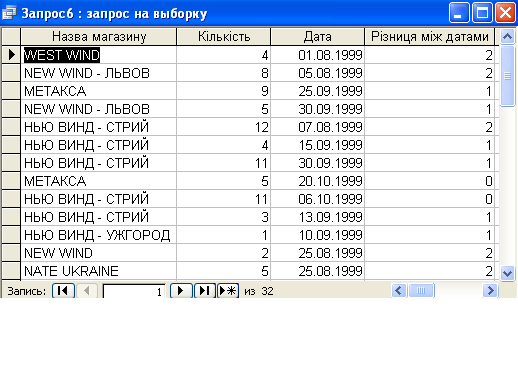The image size is (518, 384).
Task: Select the Дата column header
Action: tap(318, 37)
